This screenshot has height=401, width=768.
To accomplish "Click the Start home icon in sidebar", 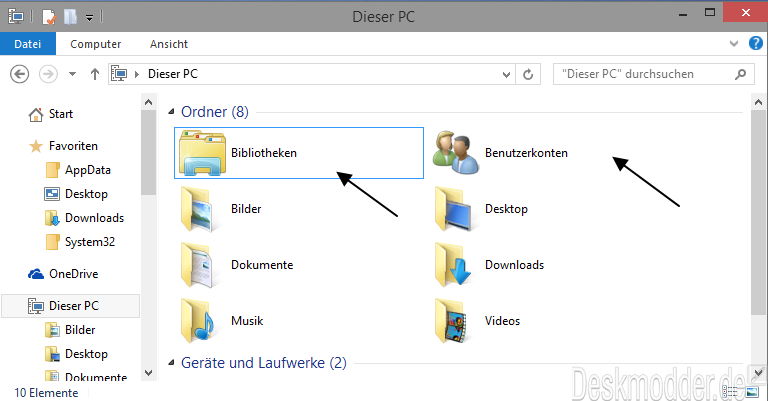I will tap(35, 115).
